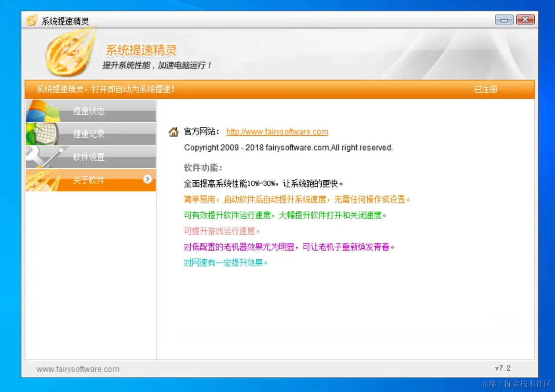Click the 已注册 status label

[x=486, y=90]
